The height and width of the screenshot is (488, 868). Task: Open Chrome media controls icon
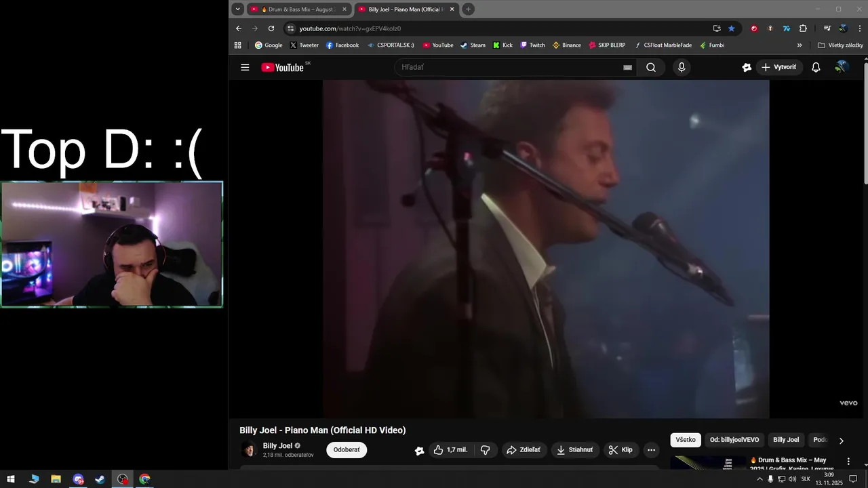827,28
